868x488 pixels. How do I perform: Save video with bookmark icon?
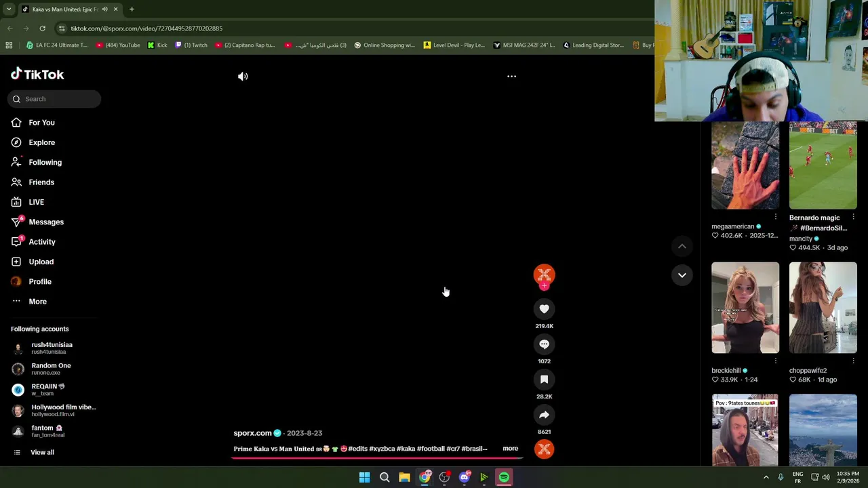[544, 380]
